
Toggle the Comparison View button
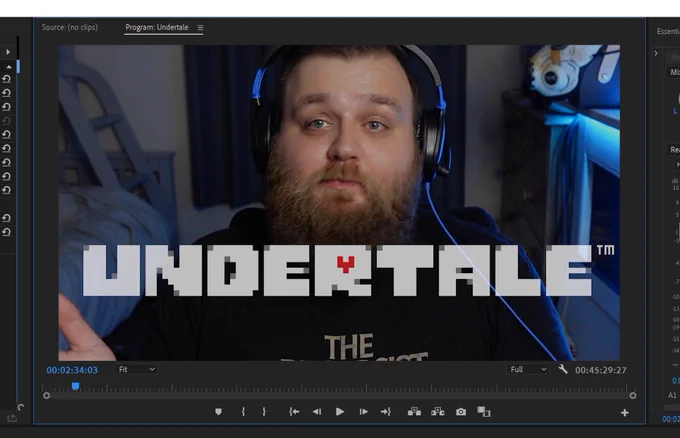coord(484,412)
